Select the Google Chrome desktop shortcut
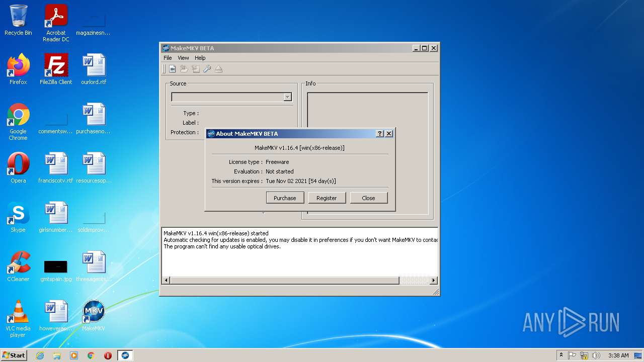 (18, 122)
